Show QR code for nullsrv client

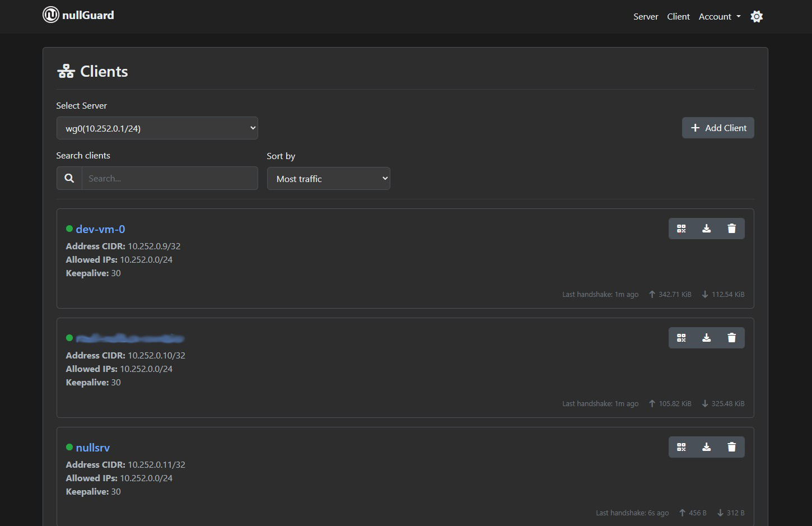[x=681, y=447]
